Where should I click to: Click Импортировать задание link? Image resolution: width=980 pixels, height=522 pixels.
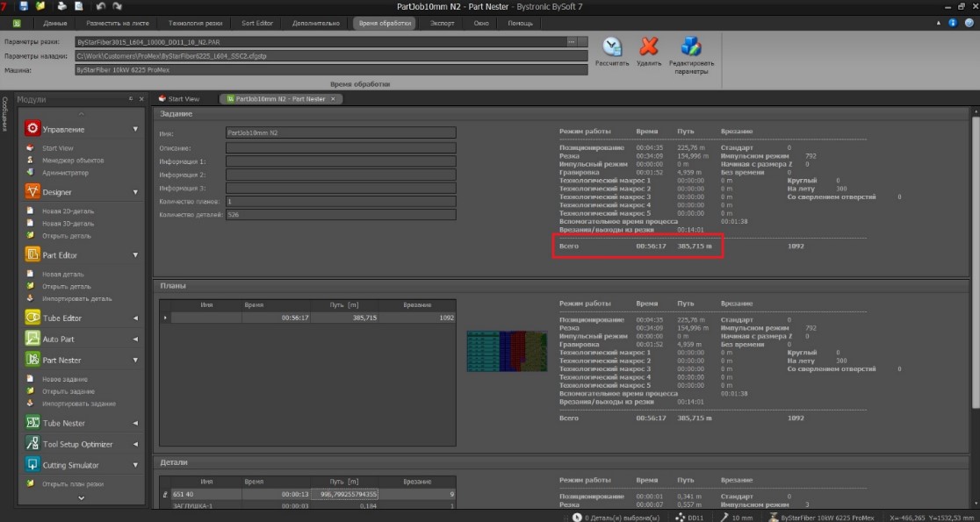point(79,404)
